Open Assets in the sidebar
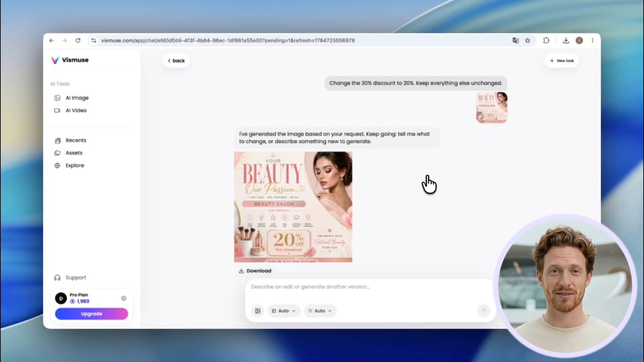 point(68,153)
